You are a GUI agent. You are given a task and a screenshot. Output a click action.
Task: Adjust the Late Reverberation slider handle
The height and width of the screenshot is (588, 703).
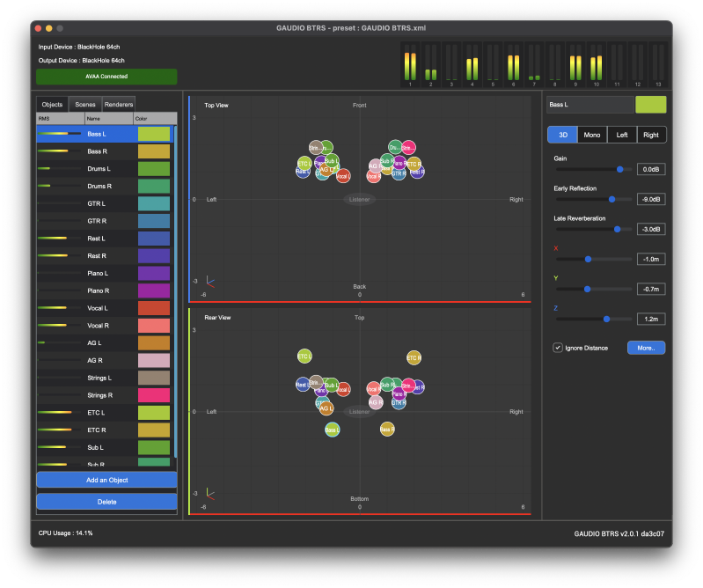click(617, 229)
